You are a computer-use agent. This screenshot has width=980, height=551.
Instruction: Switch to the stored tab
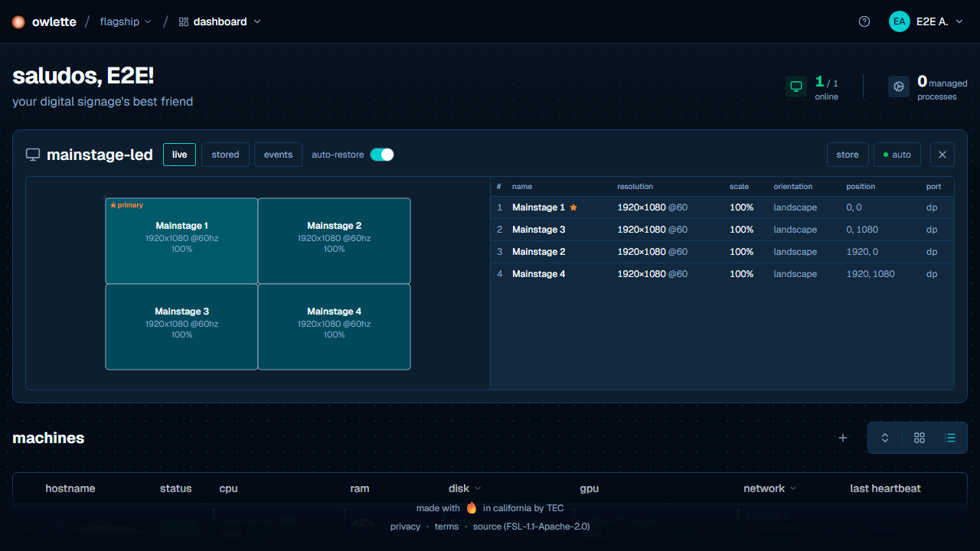click(x=225, y=155)
